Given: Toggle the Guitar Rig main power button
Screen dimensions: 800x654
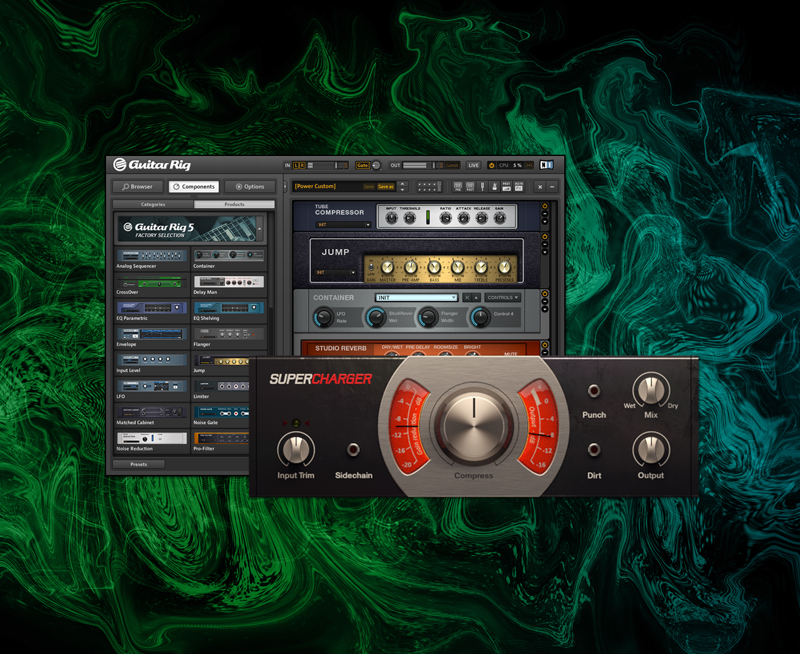Looking at the screenshot, I should point(492,165).
